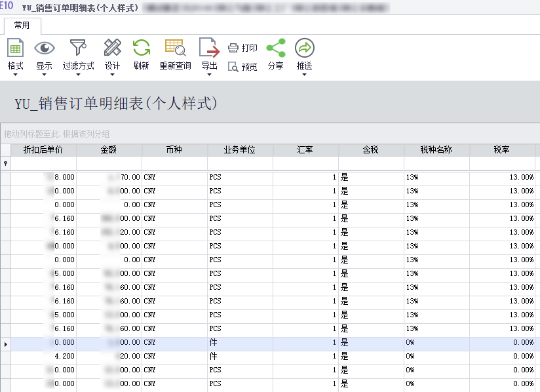The width and height of the screenshot is (540, 392).
Task: Sort by 汇率 column header
Action: point(305,150)
